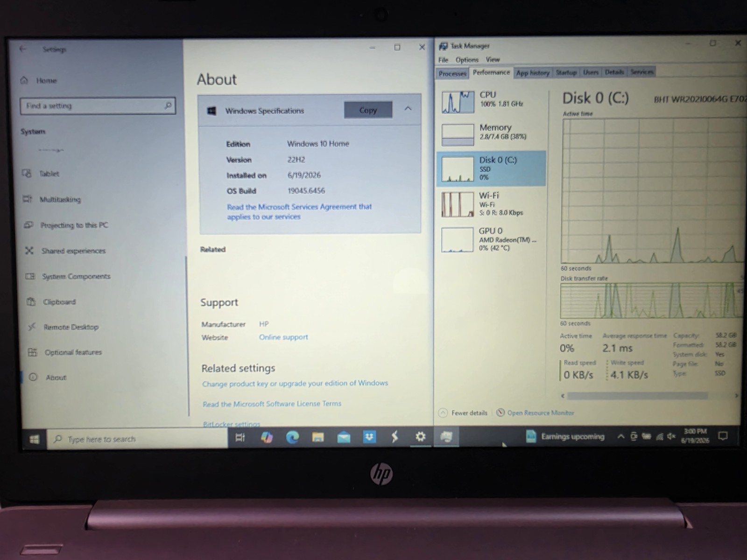747x560 pixels.
Task: Click the Task Manager horizontal scrollbar
Action: pos(638,396)
